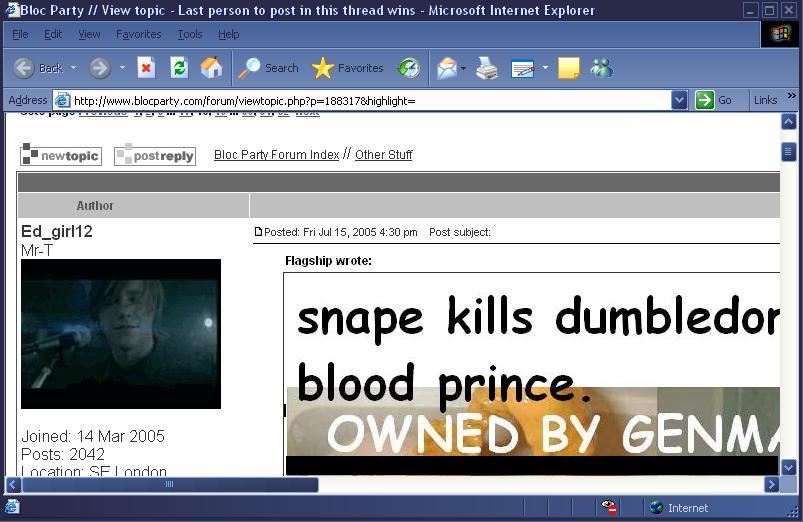Click the vertical scrollbar down arrow
803x522 pixels.
[x=789, y=467]
